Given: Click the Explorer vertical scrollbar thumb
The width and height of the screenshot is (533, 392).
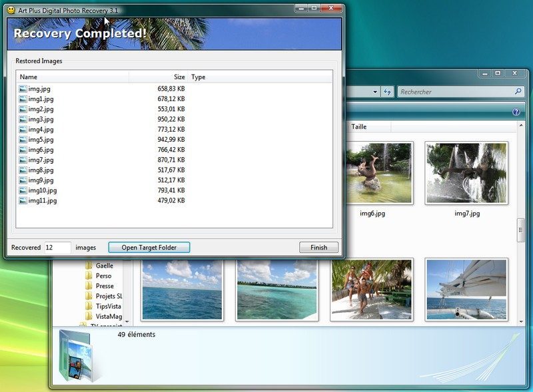Looking at the screenshot, I should click(x=521, y=230).
